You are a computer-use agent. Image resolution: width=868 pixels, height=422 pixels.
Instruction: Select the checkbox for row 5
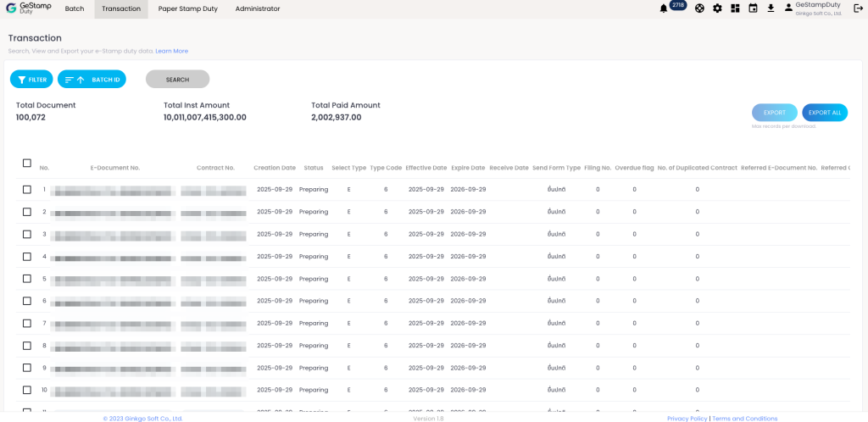point(27,279)
